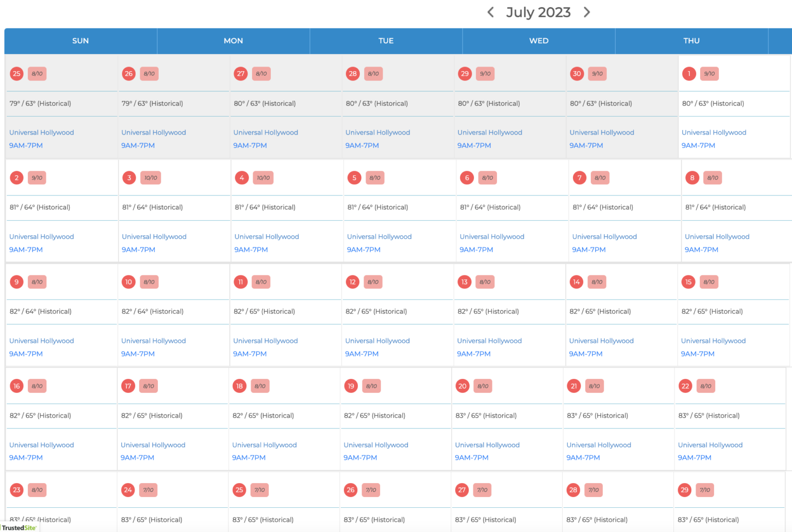Click 9AM-7PM hours under date 11
The height and width of the screenshot is (532, 792).
[250, 354]
